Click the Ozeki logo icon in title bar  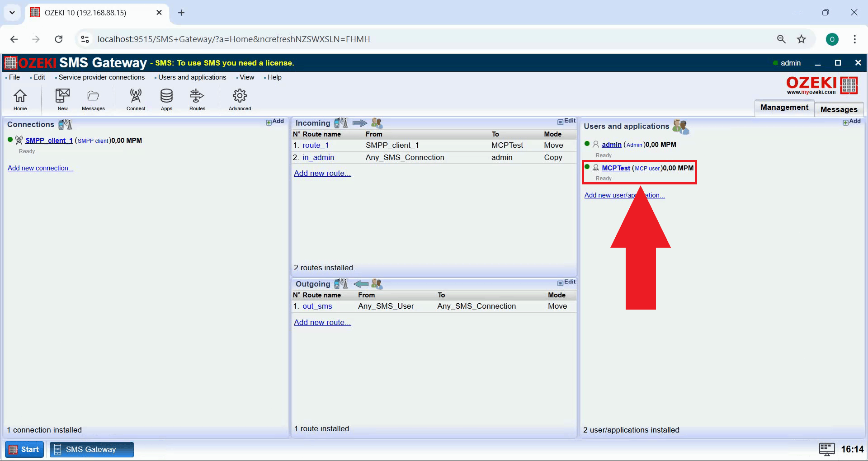click(10, 62)
